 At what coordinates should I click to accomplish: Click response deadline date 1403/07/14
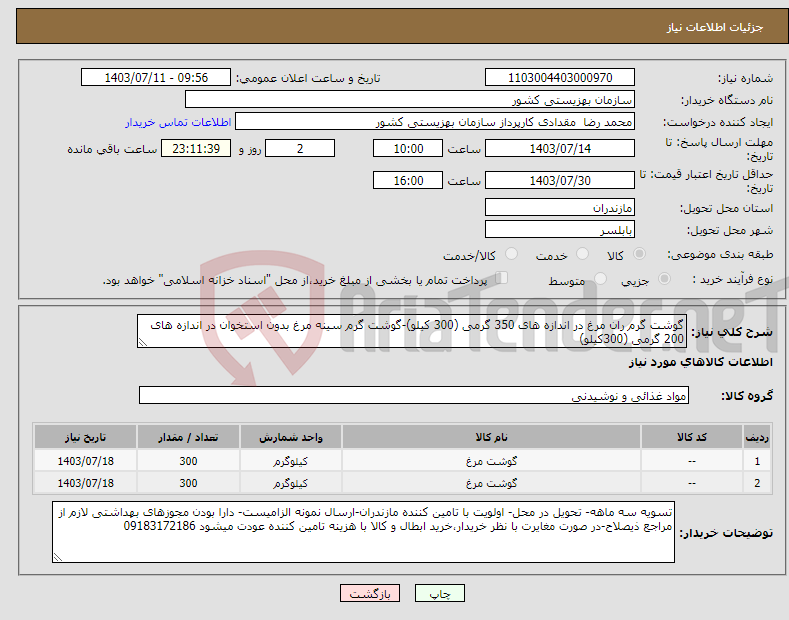pos(560,148)
